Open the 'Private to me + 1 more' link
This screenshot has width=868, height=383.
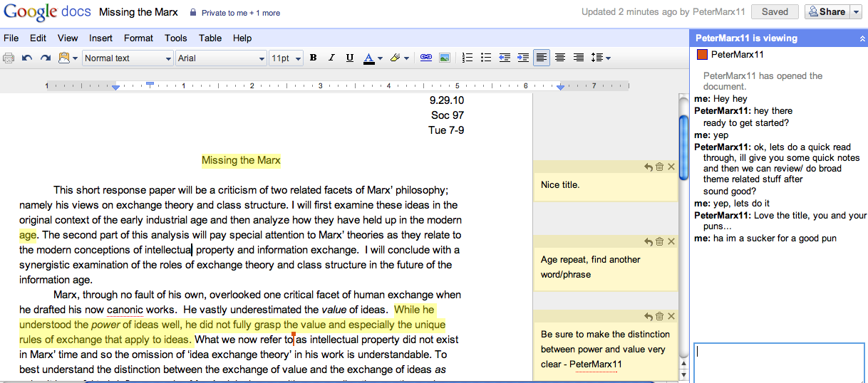click(x=240, y=13)
